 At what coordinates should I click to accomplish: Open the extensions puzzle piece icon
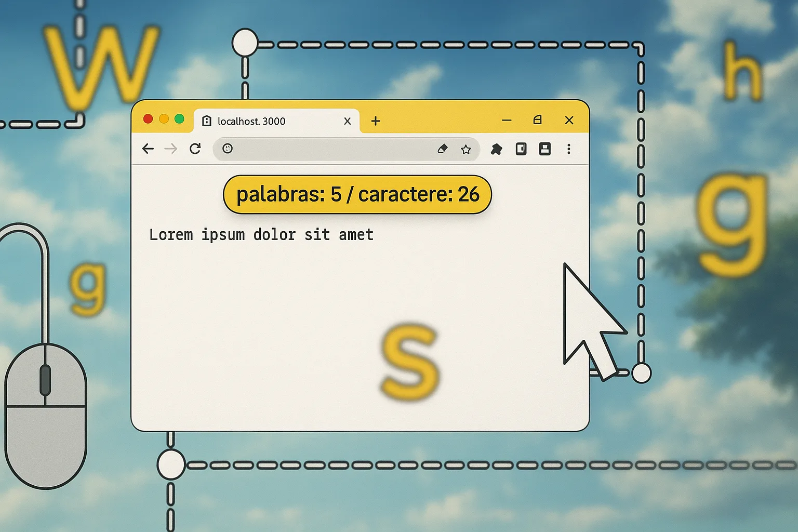point(496,150)
